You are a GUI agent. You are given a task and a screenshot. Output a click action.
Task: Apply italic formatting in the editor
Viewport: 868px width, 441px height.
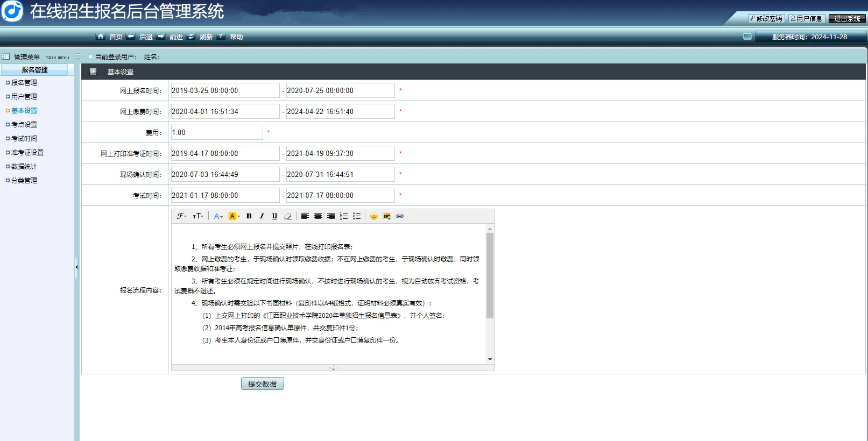pos(262,216)
